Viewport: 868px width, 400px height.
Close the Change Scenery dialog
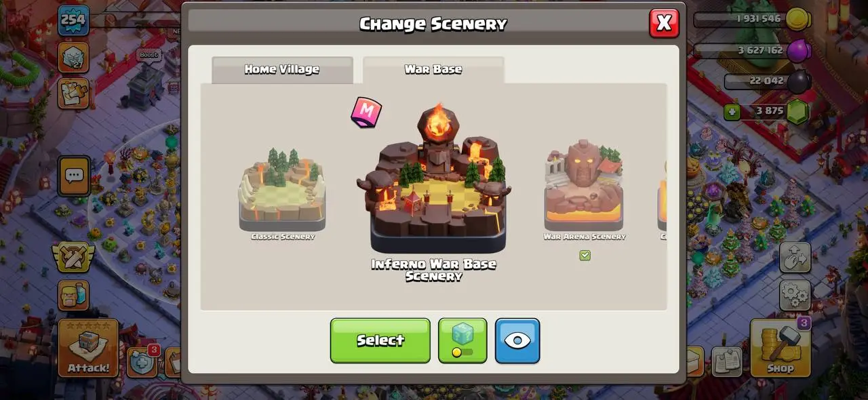(x=664, y=23)
